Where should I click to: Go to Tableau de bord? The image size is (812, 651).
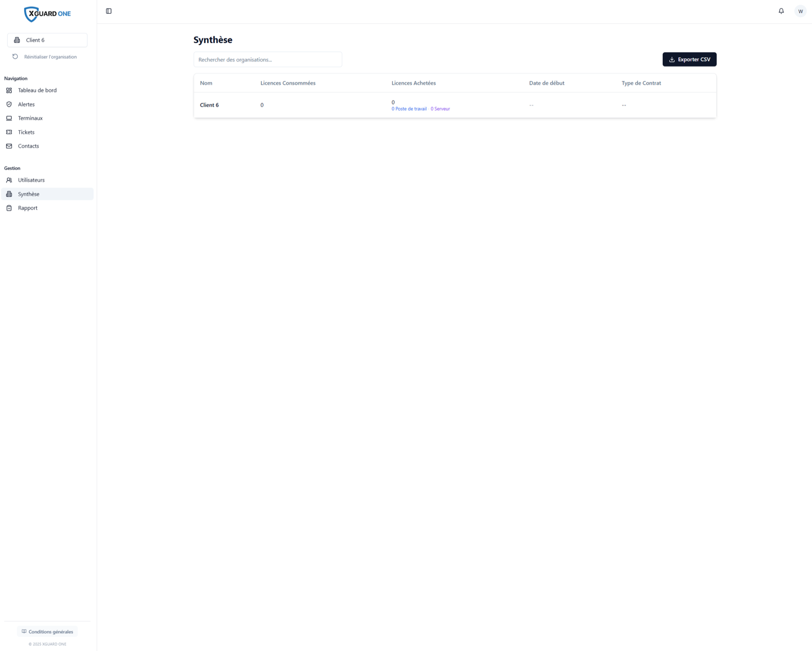(x=47, y=90)
